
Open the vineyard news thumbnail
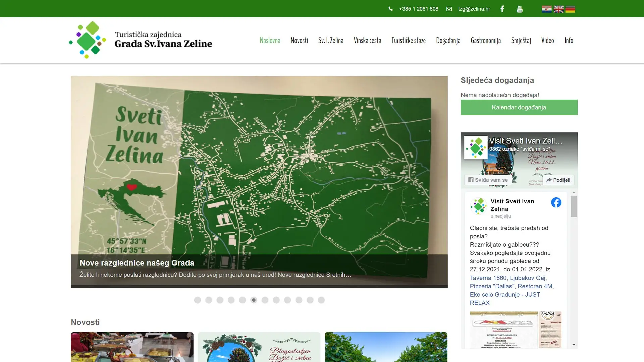(386, 347)
